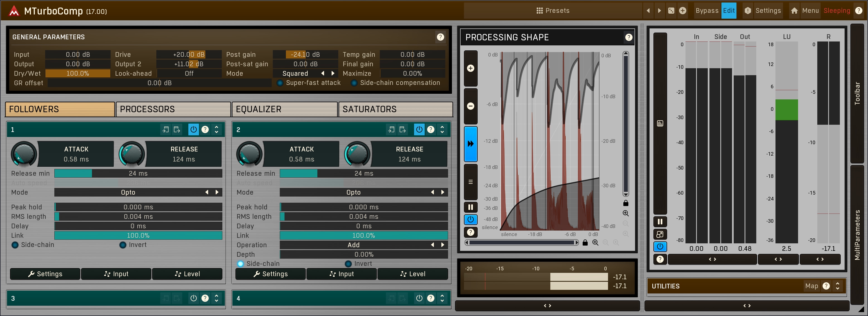Pause the level meters
The width and height of the screenshot is (868, 316).
(660, 221)
